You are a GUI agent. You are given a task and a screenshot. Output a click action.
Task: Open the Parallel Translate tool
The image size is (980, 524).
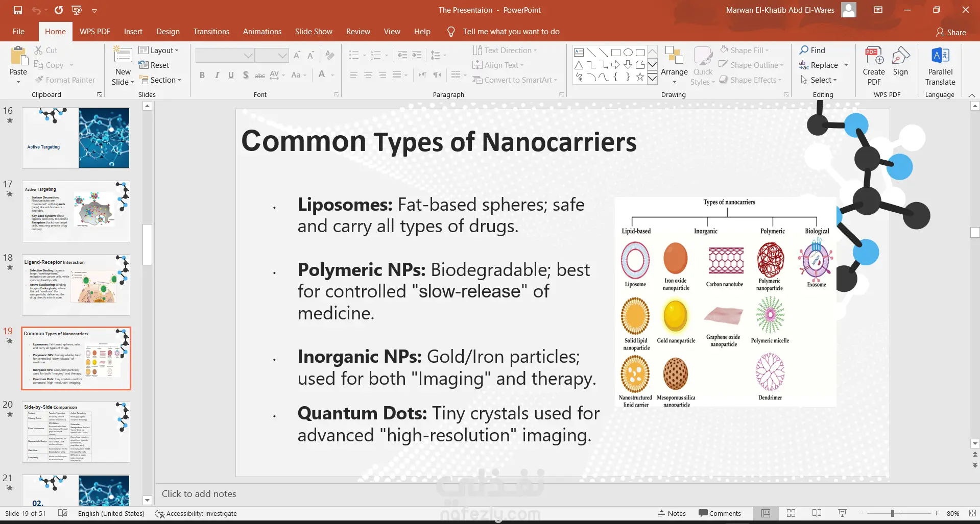[940, 66]
